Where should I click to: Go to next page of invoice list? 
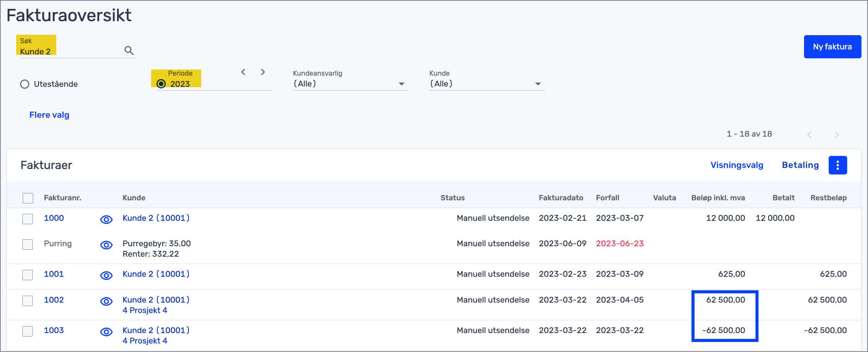(x=837, y=134)
